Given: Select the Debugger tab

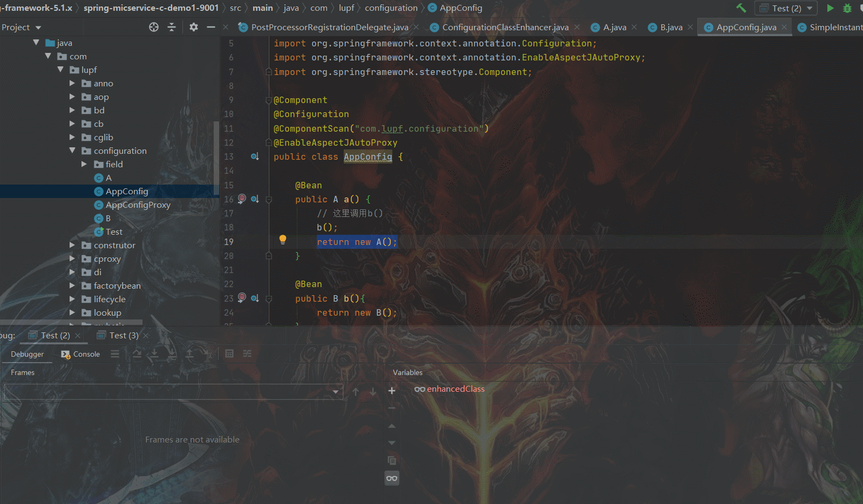Looking at the screenshot, I should [27, 354].
